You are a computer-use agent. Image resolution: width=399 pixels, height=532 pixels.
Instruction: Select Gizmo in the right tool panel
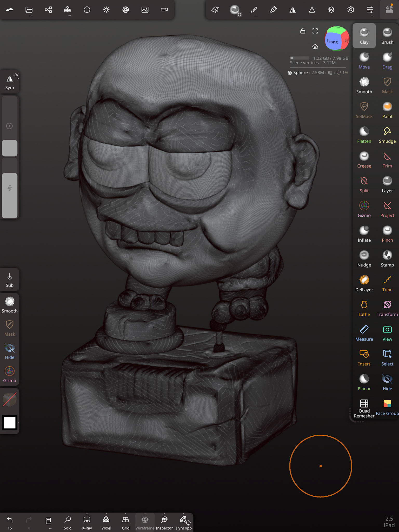(364, 209)
